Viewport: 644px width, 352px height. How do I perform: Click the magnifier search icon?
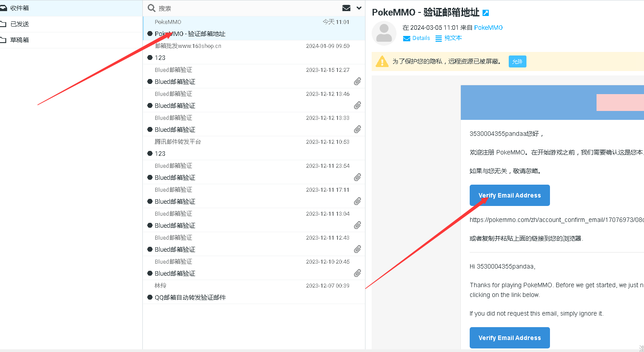click(152, 8)
